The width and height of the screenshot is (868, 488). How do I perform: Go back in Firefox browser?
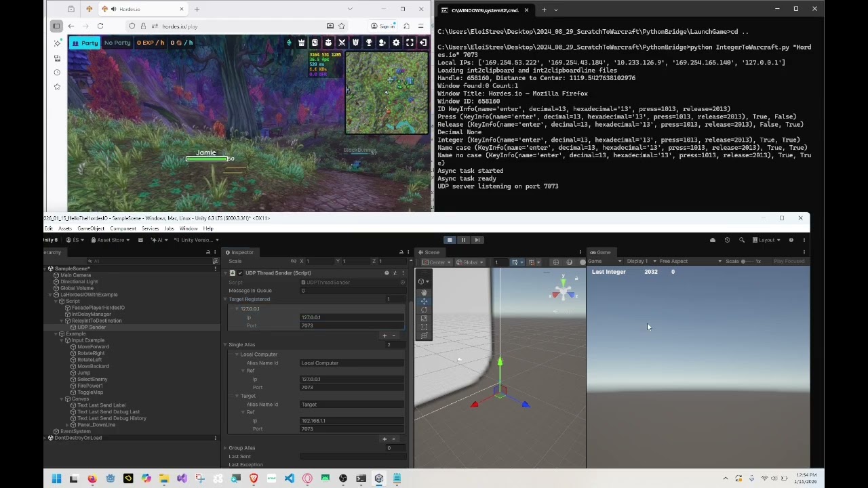coord(71,26)
